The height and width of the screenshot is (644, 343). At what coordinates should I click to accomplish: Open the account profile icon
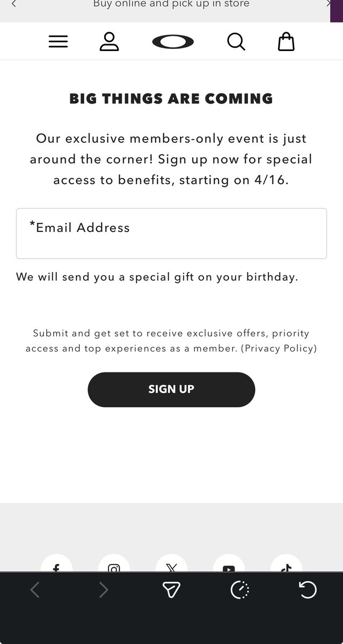pos(109,41)
